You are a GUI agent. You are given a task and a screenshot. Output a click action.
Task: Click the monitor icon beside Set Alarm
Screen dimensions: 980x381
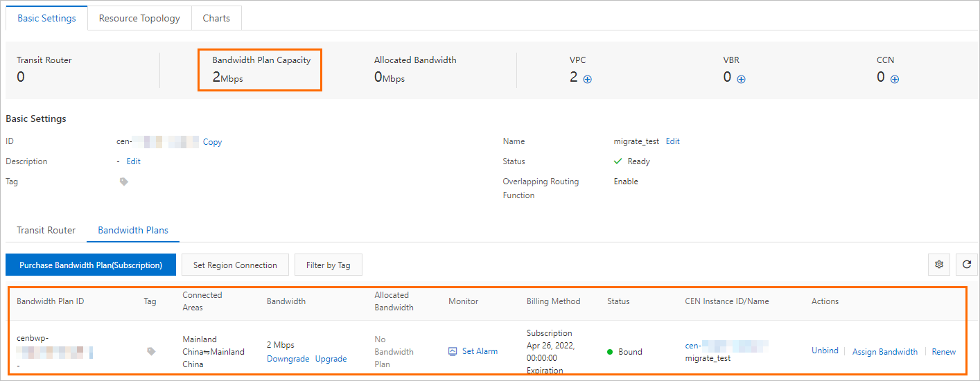(453, 351)
